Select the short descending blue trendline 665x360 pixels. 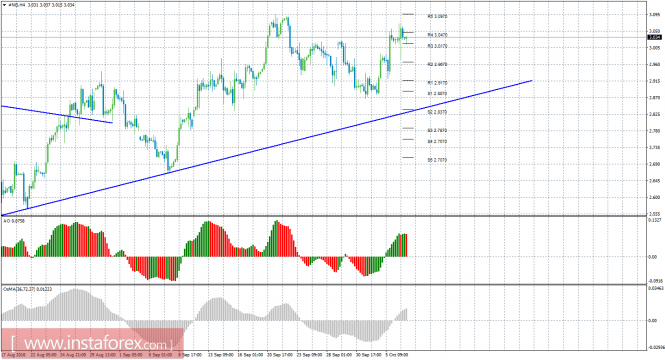[57, 114]
